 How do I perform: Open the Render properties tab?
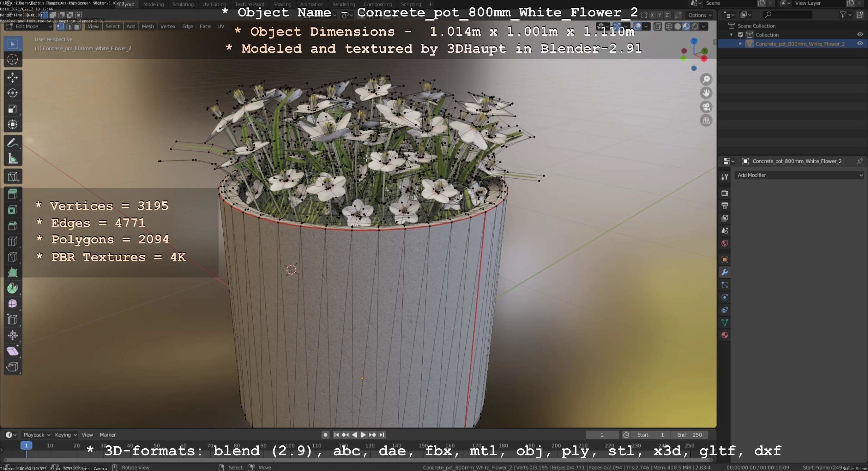pos(725,193)
